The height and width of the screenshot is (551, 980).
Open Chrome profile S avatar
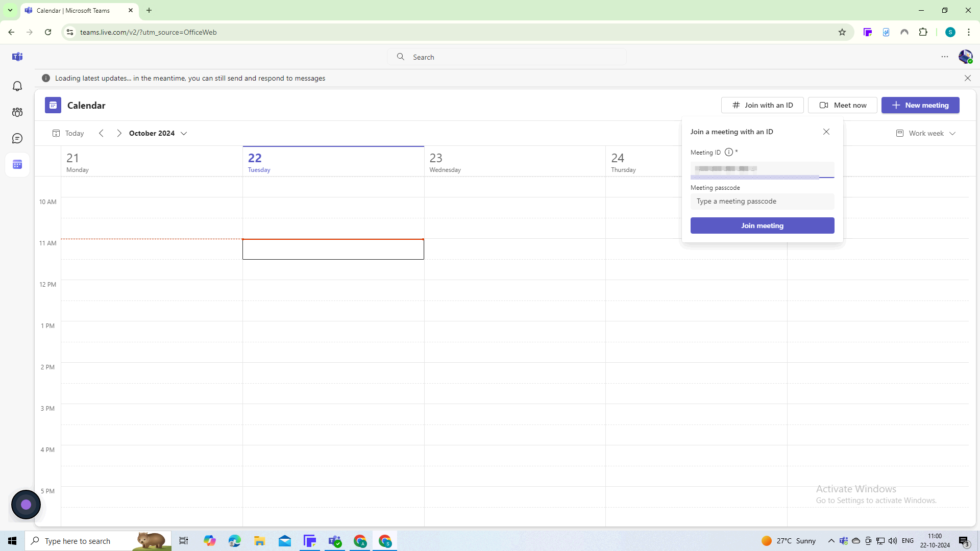(950, 32)
